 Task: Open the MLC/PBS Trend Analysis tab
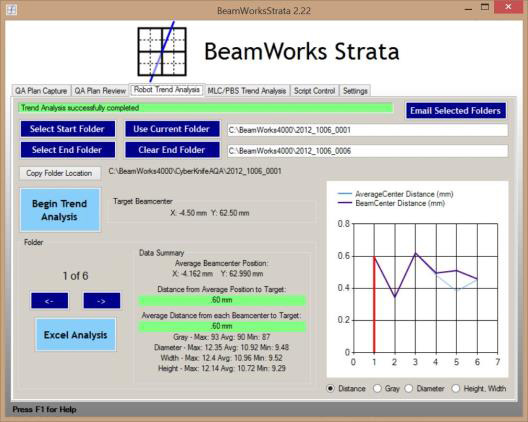[246, 91]
